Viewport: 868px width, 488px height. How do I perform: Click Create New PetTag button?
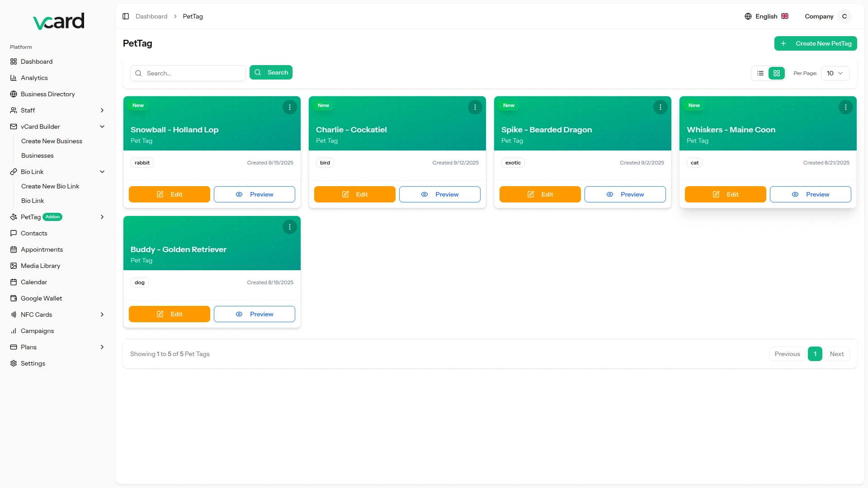[x=815, y=43]
